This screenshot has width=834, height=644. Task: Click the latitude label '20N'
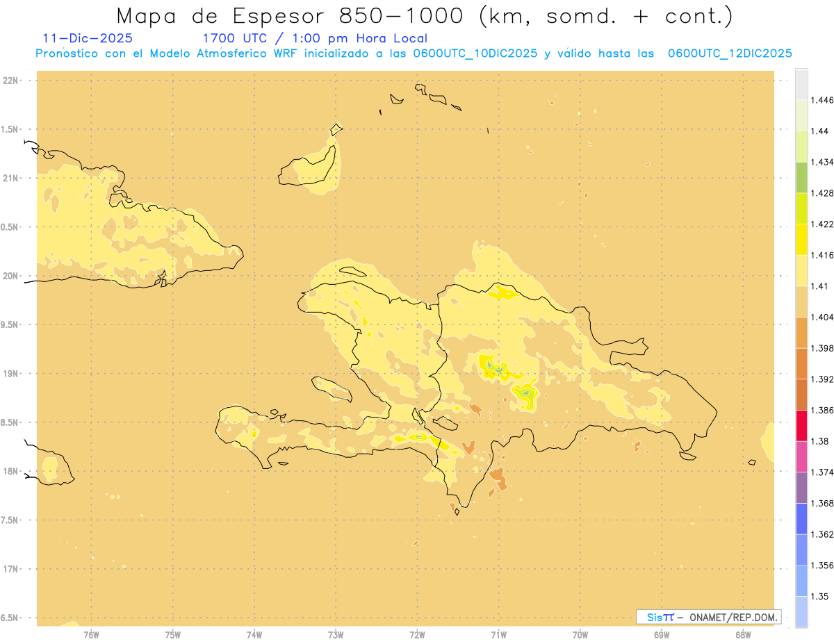tap(10, 276)
